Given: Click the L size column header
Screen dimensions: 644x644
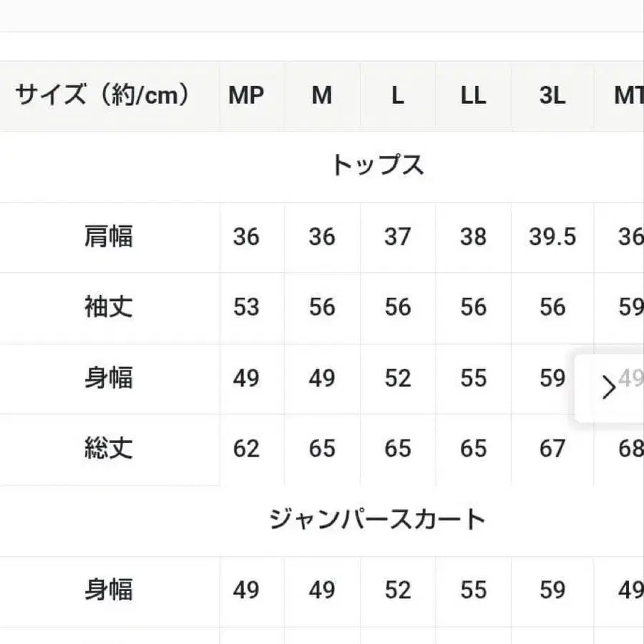Looking at the screenshot, I should (x=398, y=96).
